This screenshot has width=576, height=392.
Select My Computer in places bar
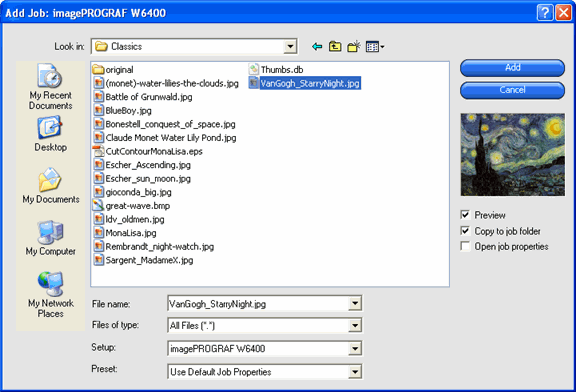[x=50, y=238]
